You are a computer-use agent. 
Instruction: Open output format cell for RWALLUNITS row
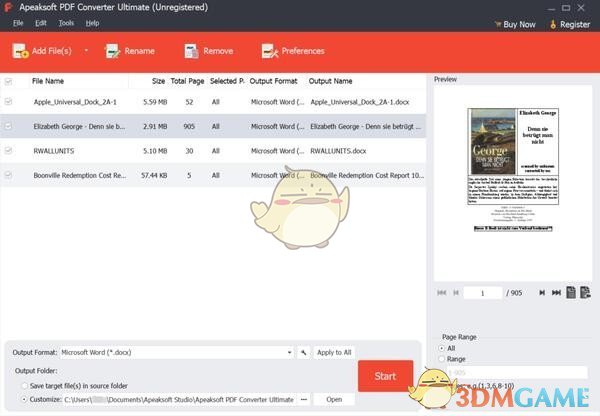(x=277, y=151)
